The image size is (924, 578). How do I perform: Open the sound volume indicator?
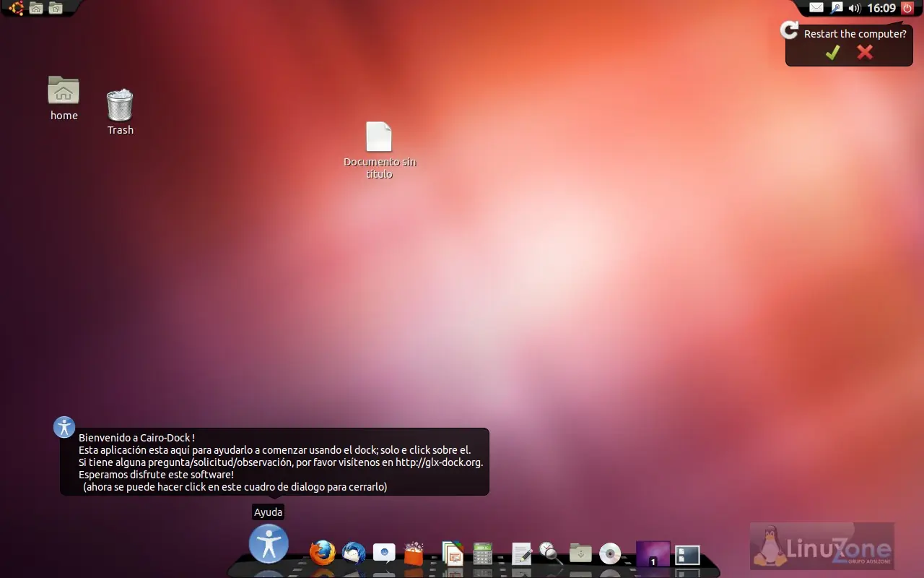[x=855, y=8]
